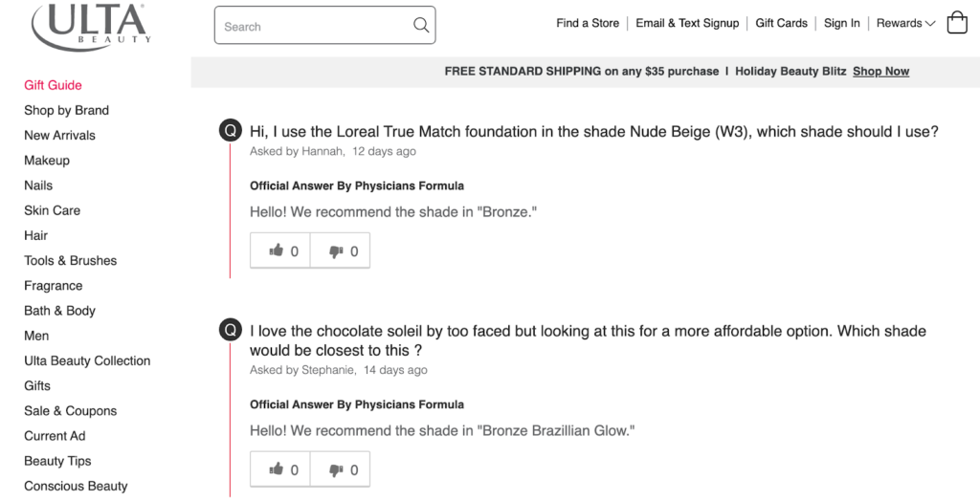980x501 pixels.
Task: Select Sale & Coupons in sidebar
Action: tap(71, 411)
